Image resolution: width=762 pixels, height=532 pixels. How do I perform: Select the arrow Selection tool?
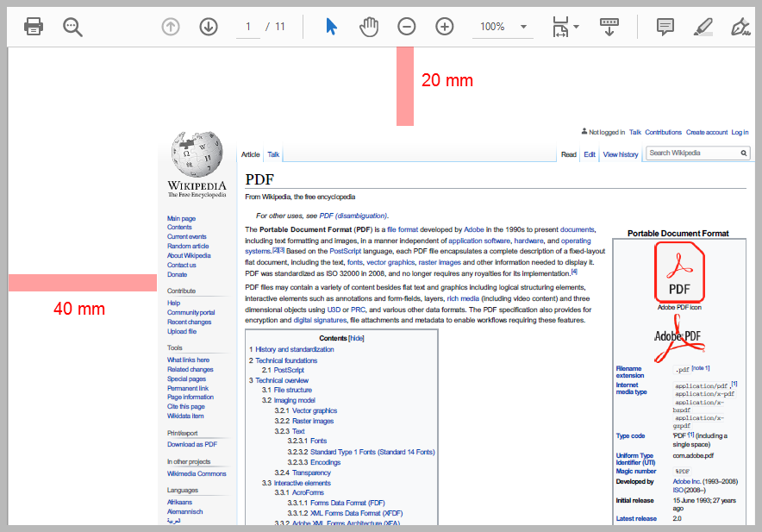click(331, 26)
